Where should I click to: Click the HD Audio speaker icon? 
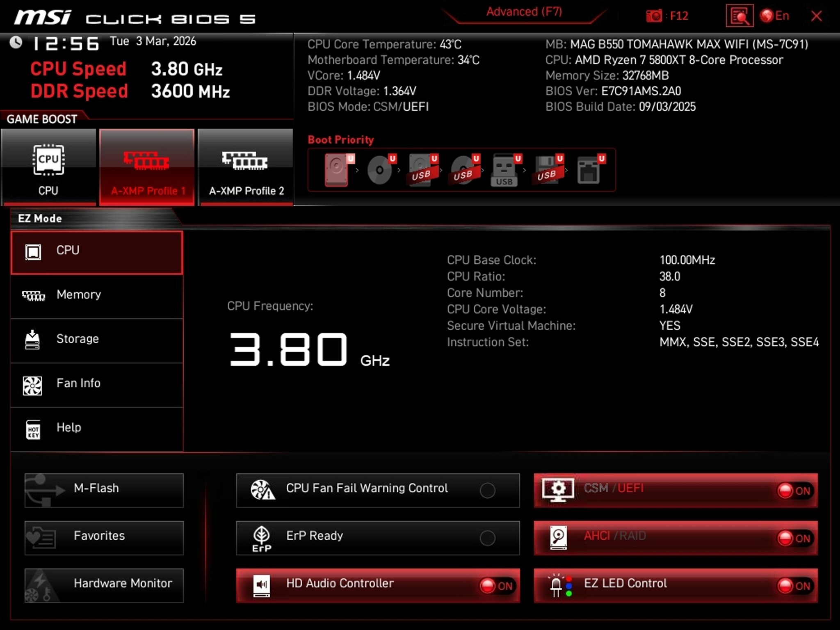(x=262, y=586)
